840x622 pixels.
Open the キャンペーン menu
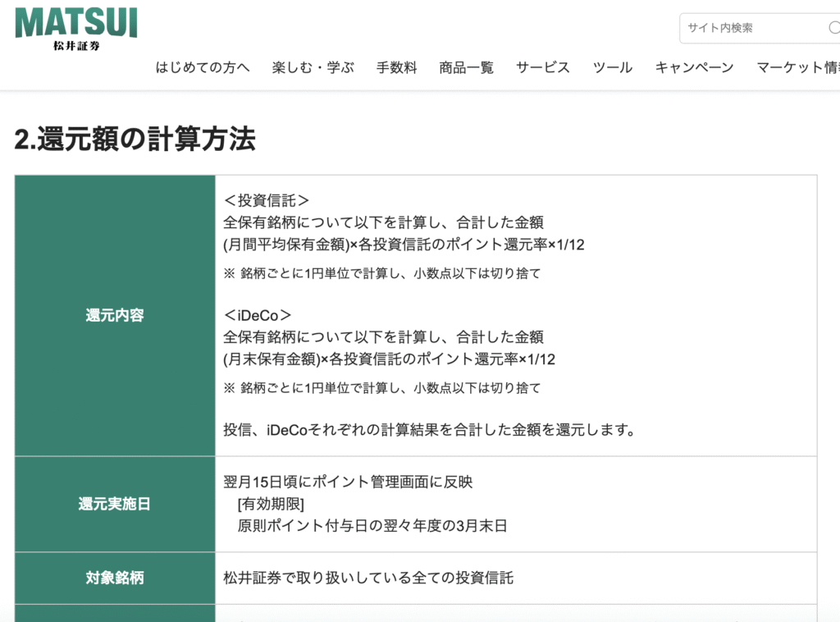pyautogui.click(x=694, y=67)
